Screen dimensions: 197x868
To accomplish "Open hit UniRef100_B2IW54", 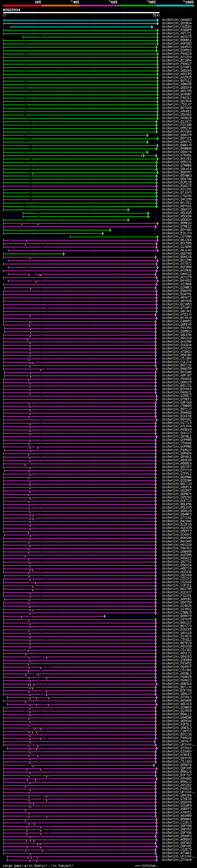I will [x=177, y=61].
